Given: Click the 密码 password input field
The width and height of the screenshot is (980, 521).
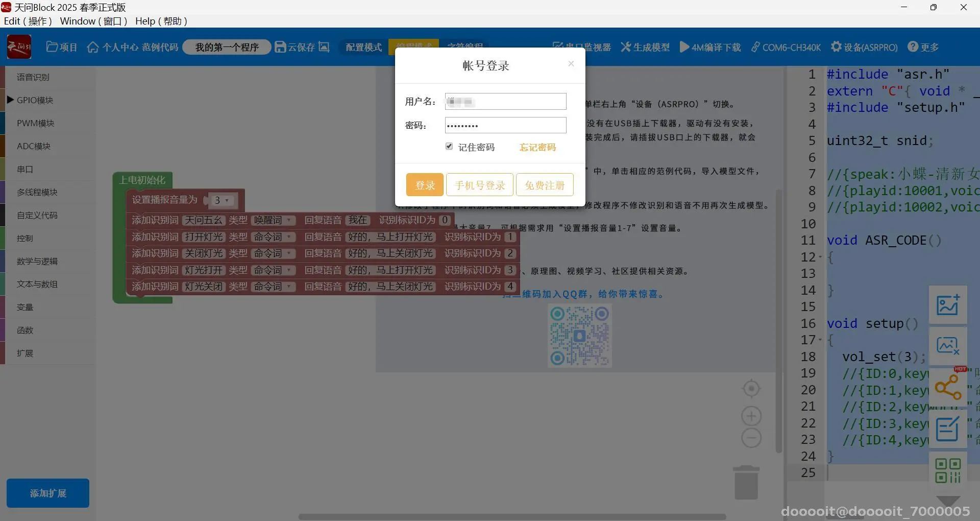Looking at the screenshot, I should (x=505, y=125).
